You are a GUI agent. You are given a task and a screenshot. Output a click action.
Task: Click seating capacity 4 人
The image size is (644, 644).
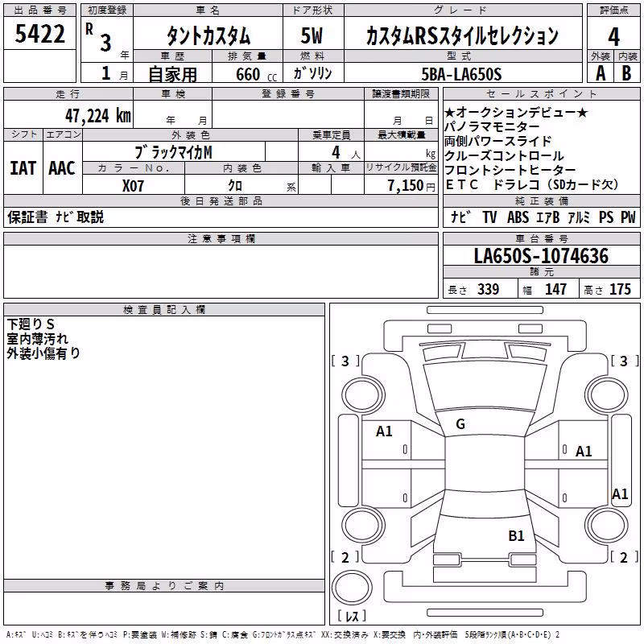click(346, 153)
